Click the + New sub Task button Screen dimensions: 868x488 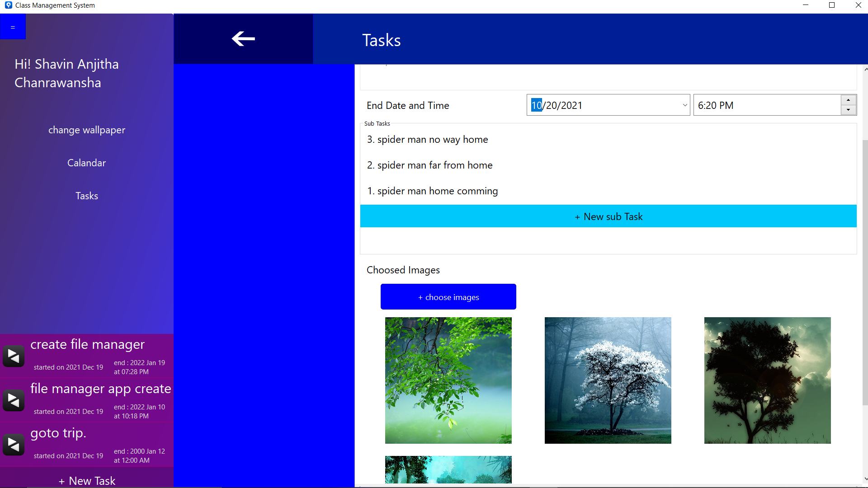click(x=608, y=216)
